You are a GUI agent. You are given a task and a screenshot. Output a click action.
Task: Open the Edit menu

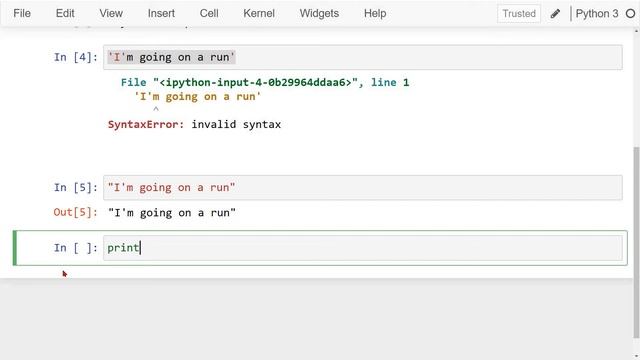65,13
